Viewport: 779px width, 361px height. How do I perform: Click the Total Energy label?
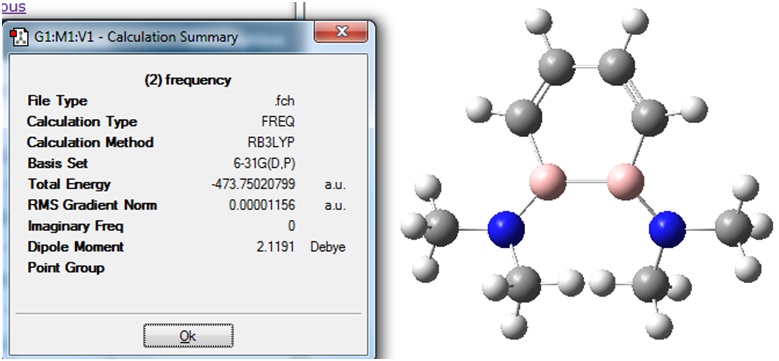tap(69, 184)
